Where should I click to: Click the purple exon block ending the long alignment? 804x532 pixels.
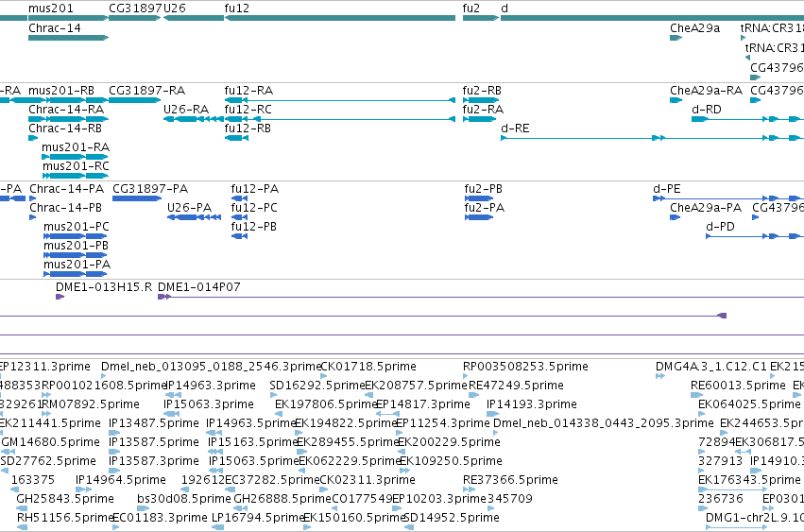(x=722, y=316)
